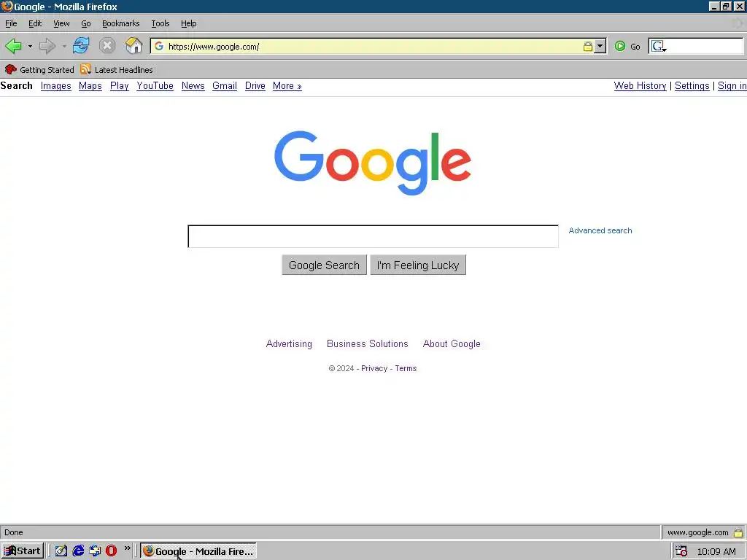Click the Forward arrow button
747x560 pixels.
point(47,46)
